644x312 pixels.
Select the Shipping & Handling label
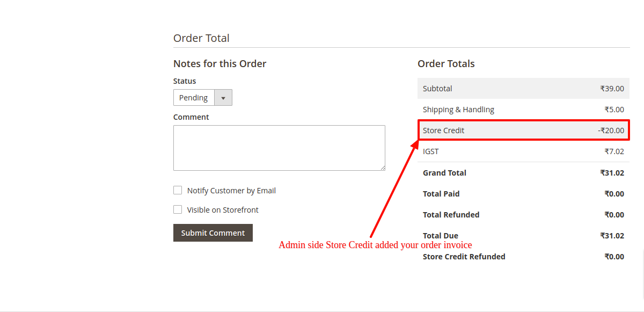tap(458, 110)
